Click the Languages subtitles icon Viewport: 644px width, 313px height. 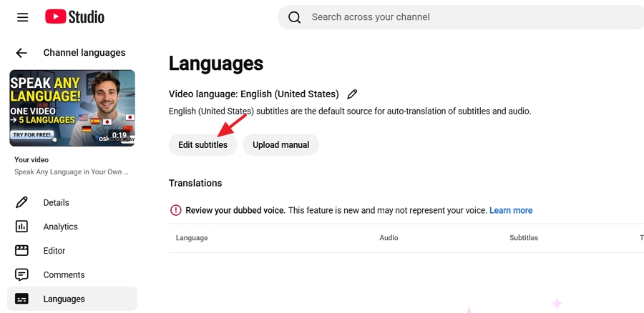click(21, 299)
